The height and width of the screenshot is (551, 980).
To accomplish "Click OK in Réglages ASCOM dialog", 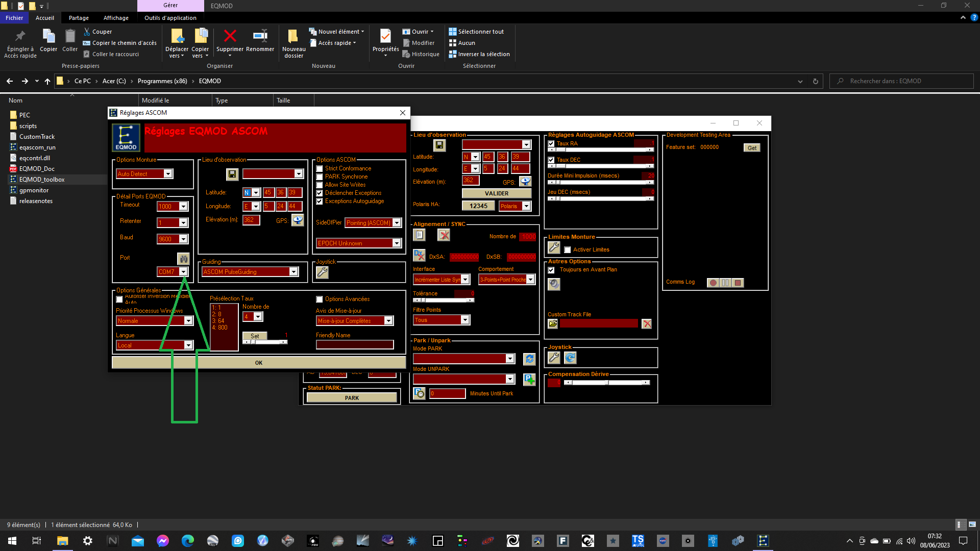I will 259,363.
